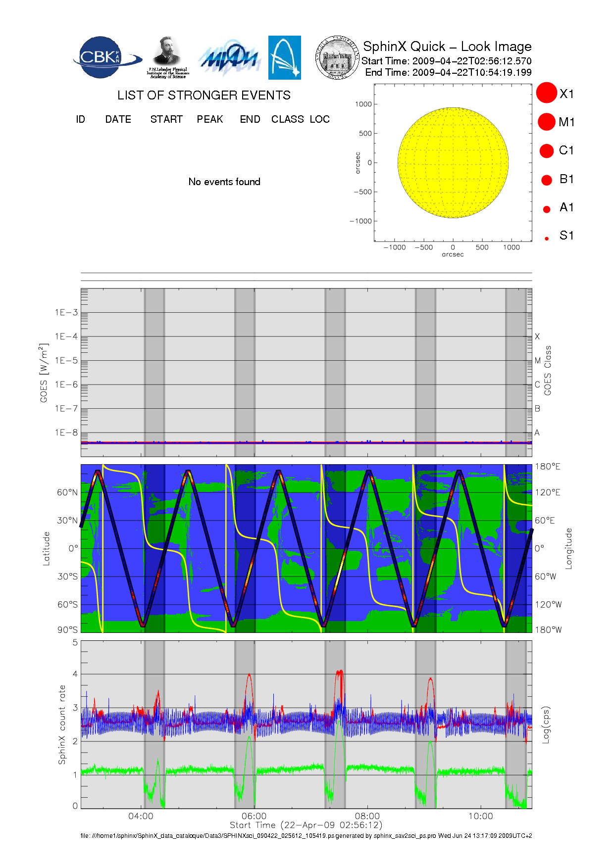The width and height of the screenshot is (614, 868).
Task: Click the yellow solar disk image
Action: tap(453, 162)
